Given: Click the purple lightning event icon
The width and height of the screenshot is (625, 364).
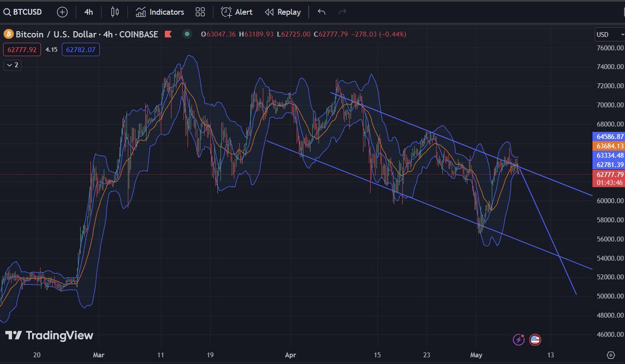Looking at the screenshot, I should pyautogui.click(x=519, y=340).
